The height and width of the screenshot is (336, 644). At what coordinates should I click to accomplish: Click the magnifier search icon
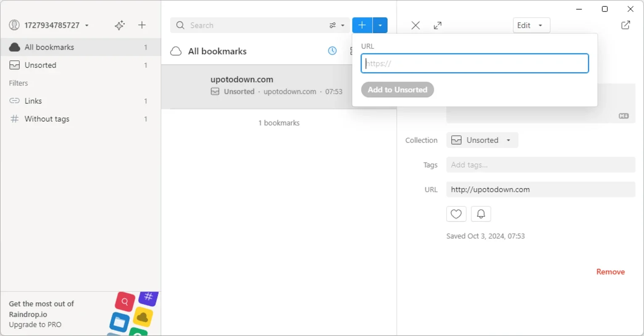coord(180,25)
